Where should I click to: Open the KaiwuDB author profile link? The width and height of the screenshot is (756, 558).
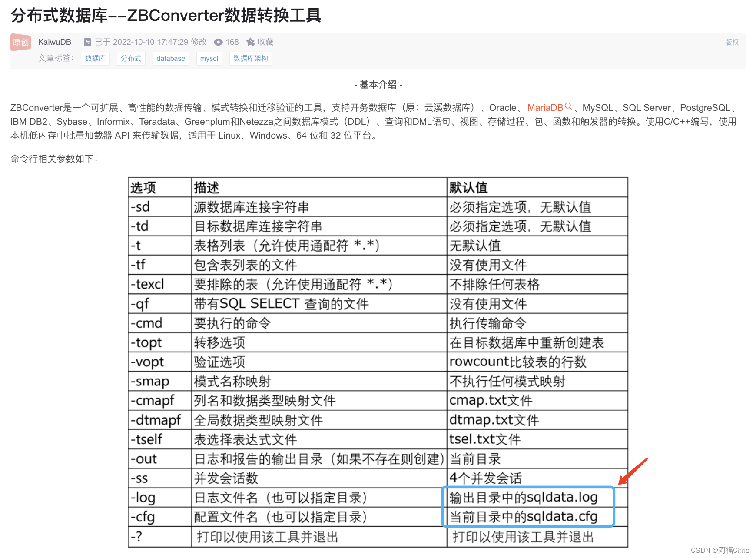tap(54, 42)
